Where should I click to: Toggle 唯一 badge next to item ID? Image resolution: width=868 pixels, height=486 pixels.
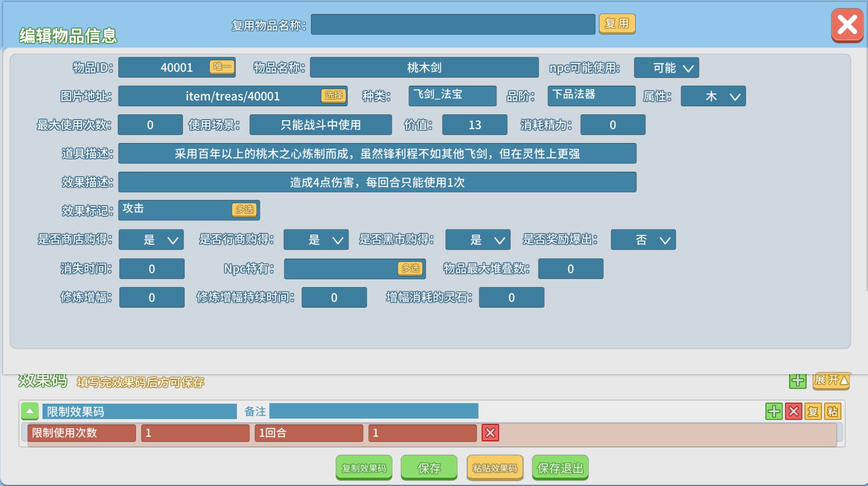[x=222, y=67]
